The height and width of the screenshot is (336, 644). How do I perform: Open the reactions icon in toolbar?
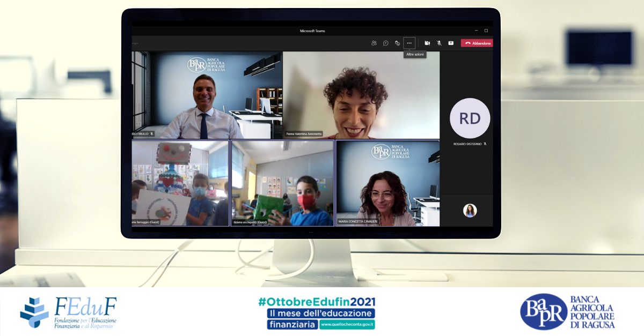pos(397,43)
